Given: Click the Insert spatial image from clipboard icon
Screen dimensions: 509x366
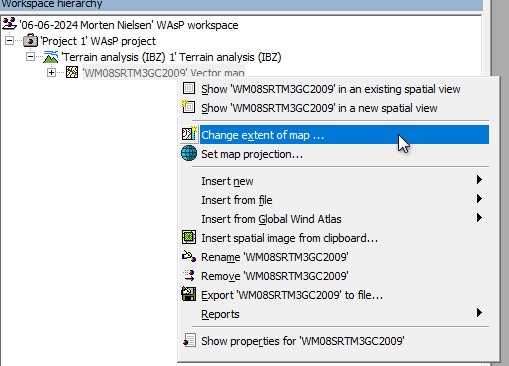Looking at the screenshot, I should coord(189,237).
